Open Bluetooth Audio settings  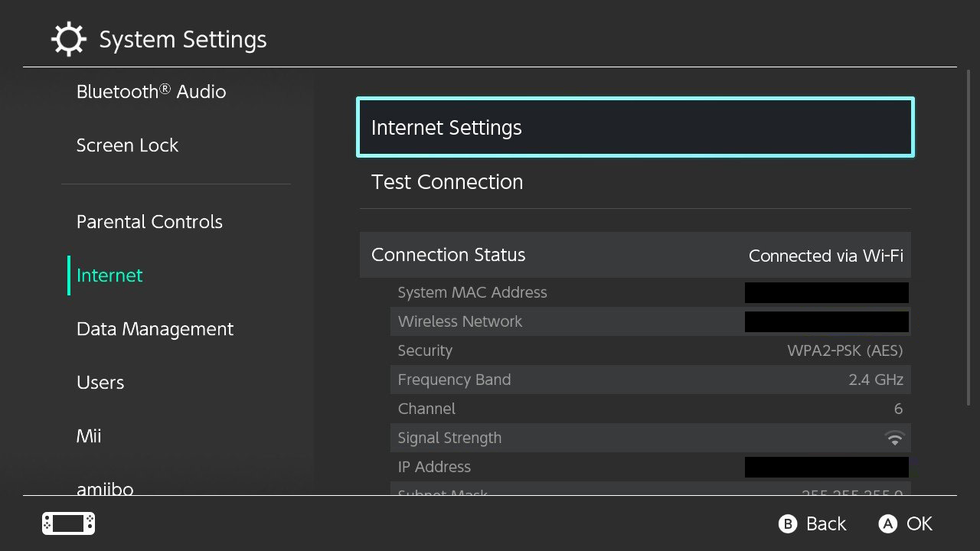click(151, 92)
